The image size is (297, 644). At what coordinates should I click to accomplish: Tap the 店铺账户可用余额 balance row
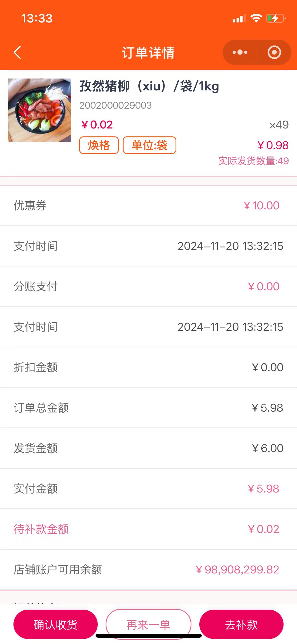click(x=148, y=570)
